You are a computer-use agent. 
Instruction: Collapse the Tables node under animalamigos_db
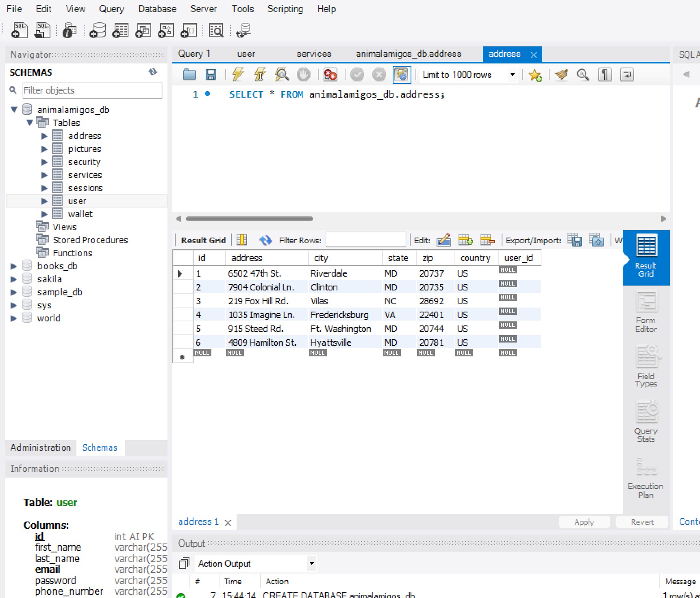[29, 122]
